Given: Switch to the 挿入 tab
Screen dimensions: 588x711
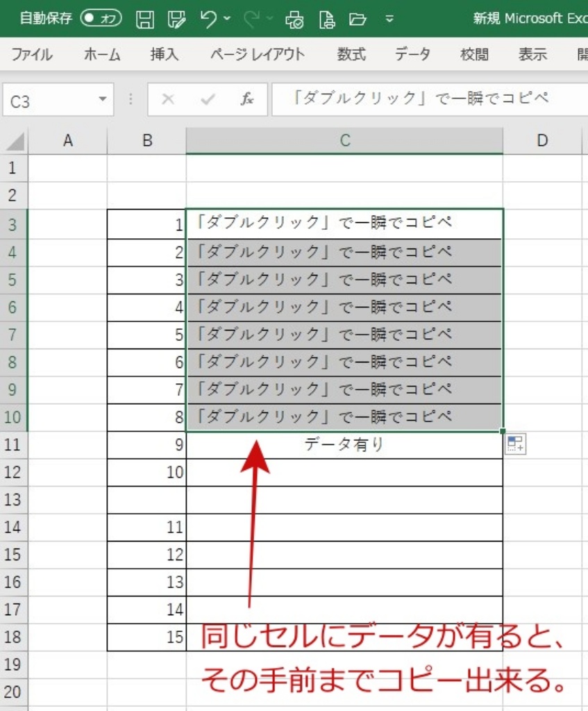Looking at the screenshot, I should pos(164,54).
